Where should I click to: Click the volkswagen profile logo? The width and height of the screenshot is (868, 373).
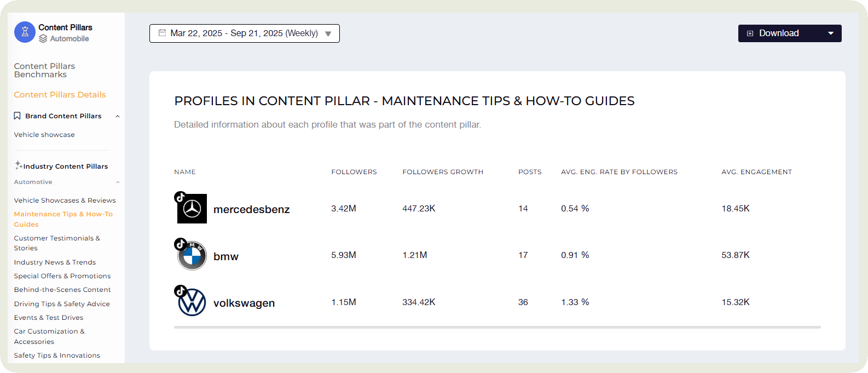pos(192,302)
